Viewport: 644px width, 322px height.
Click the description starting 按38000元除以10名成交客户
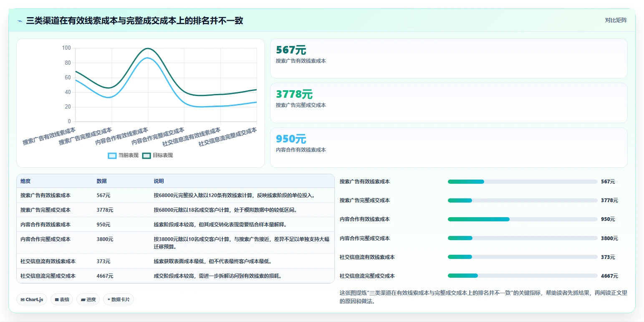point(242,243)
